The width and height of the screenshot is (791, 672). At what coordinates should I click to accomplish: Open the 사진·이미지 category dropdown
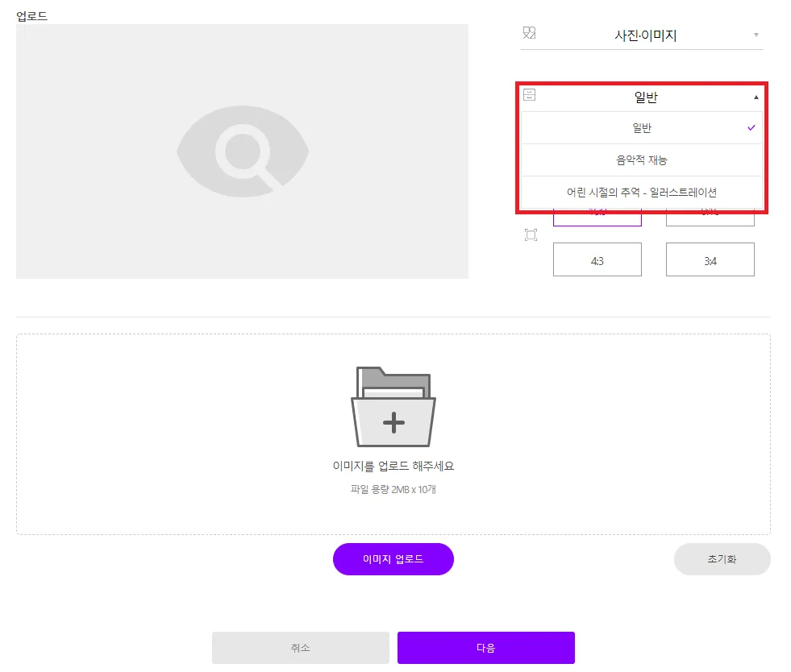pos(642,35)
